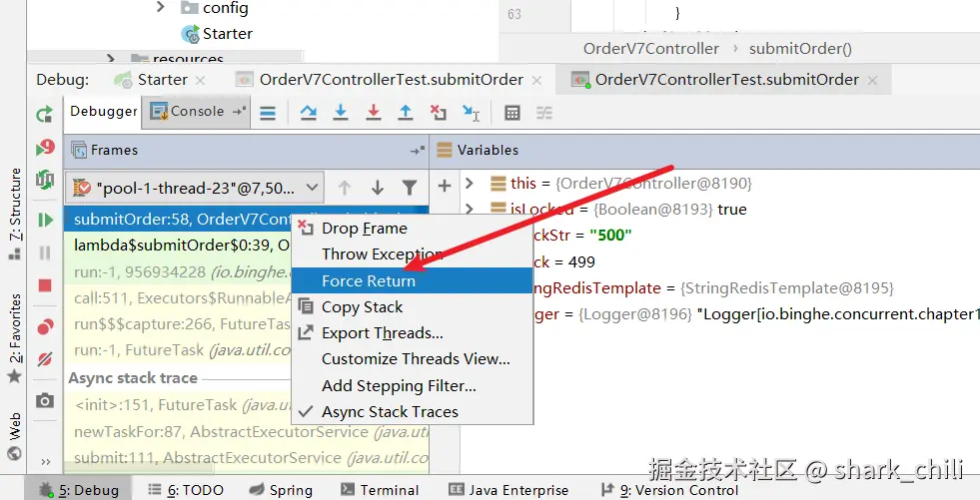
Task: Open the 7: Structure side panel
Action: (15, 214)
